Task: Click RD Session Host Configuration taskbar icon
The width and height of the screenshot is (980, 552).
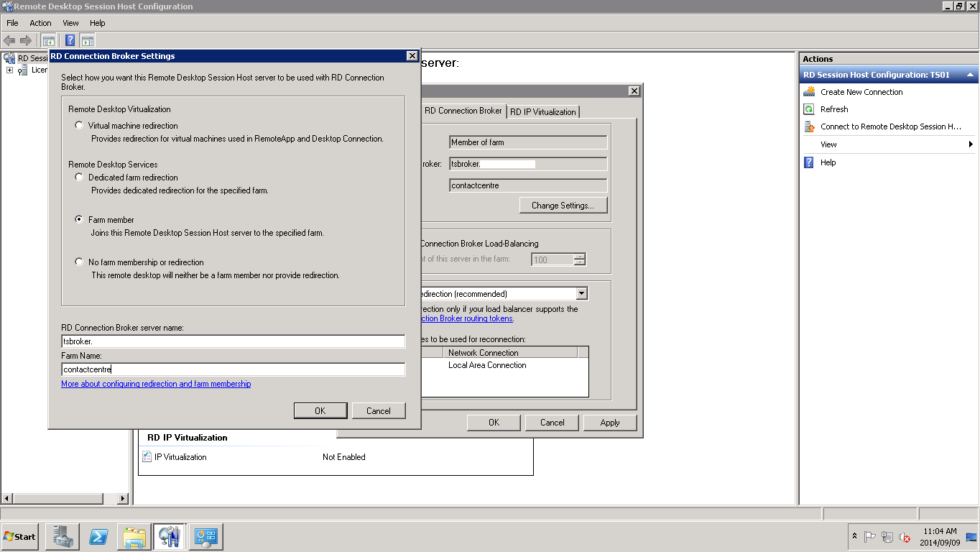Action: pyautogui.click(x=170, y=536)
